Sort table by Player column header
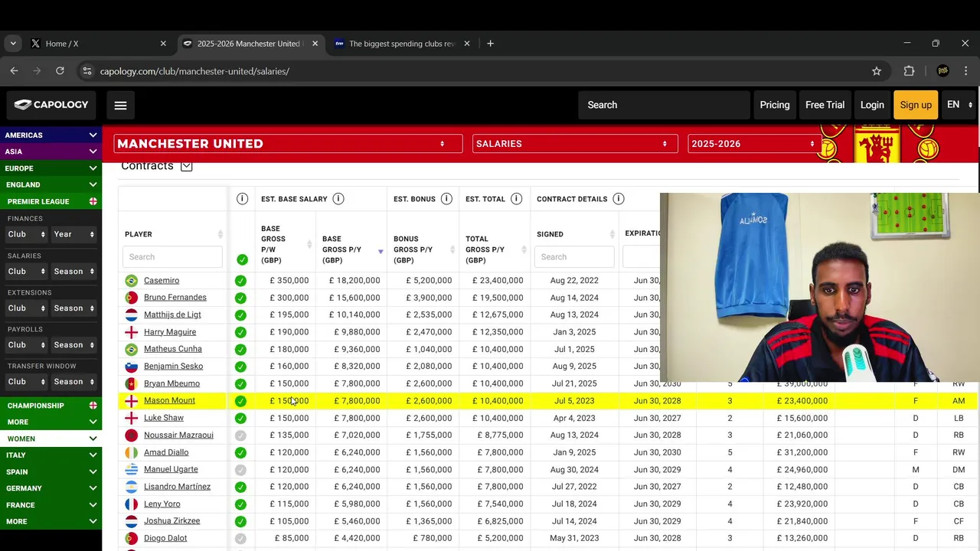This screenshot has height=551, width=980. point(173,234)
